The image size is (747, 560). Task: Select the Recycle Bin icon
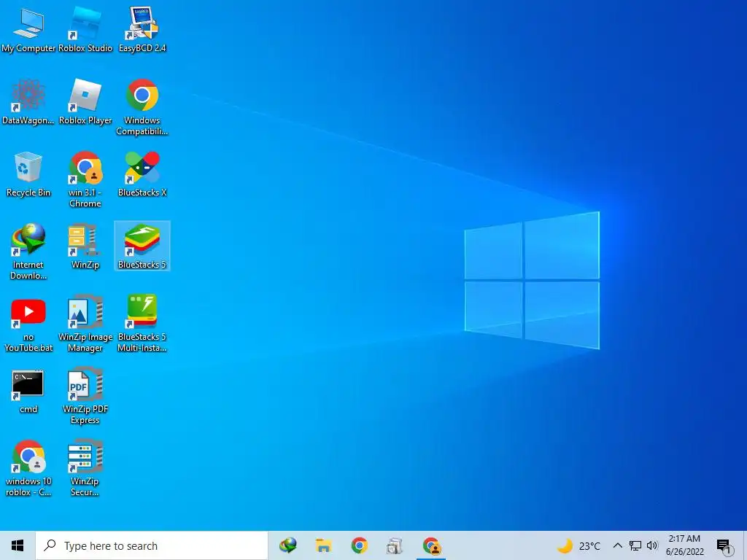click(28, 174)
